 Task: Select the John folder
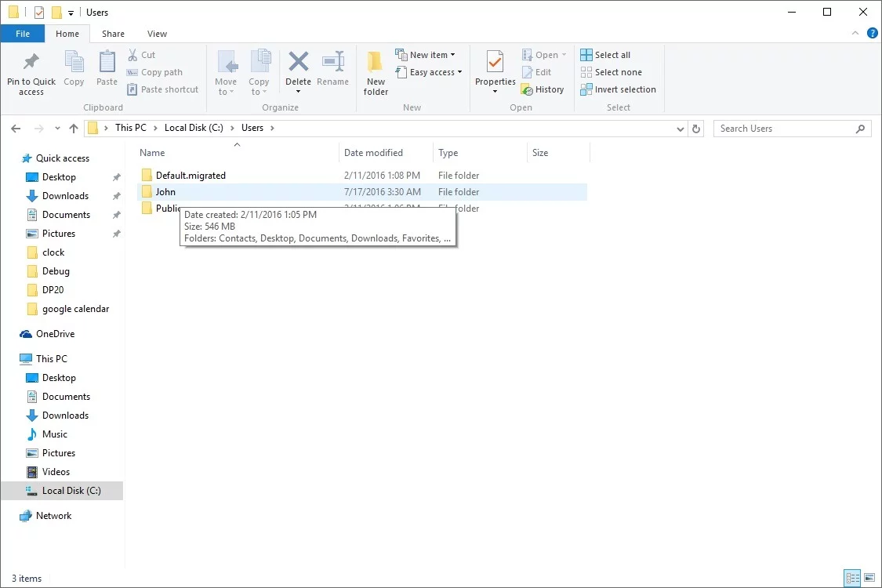click(x=361, y=192)
